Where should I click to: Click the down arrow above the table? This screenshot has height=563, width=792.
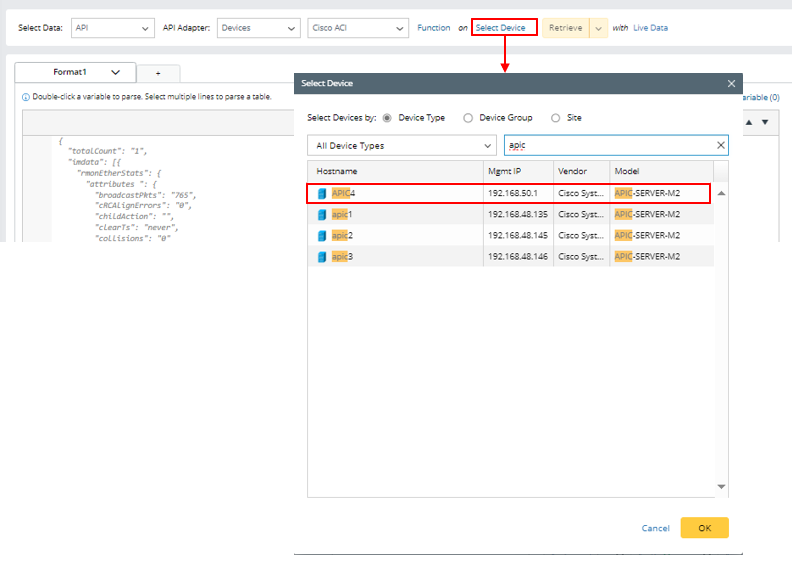point(765,122)
